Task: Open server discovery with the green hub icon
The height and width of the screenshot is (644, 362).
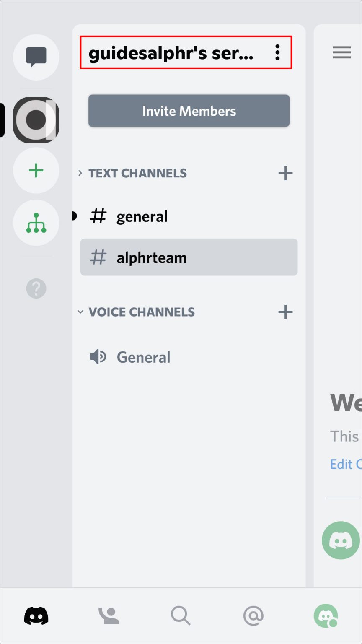Action: (36, 223)
